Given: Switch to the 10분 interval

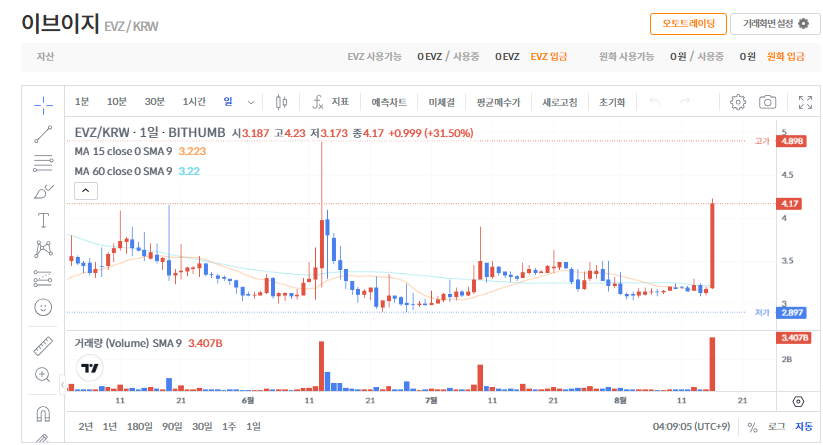Looking at the screenshot, I should (117, 102).
